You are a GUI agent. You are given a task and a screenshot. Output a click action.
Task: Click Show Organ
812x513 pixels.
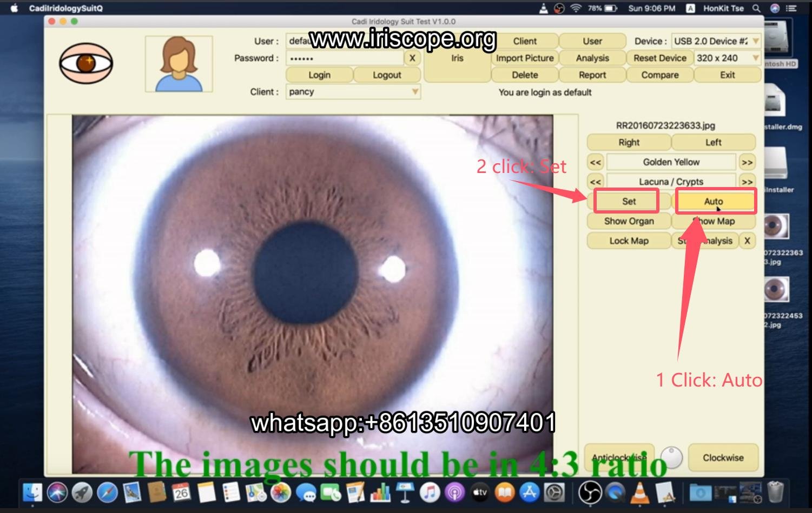pyautogui.click(x=629, y=221)
